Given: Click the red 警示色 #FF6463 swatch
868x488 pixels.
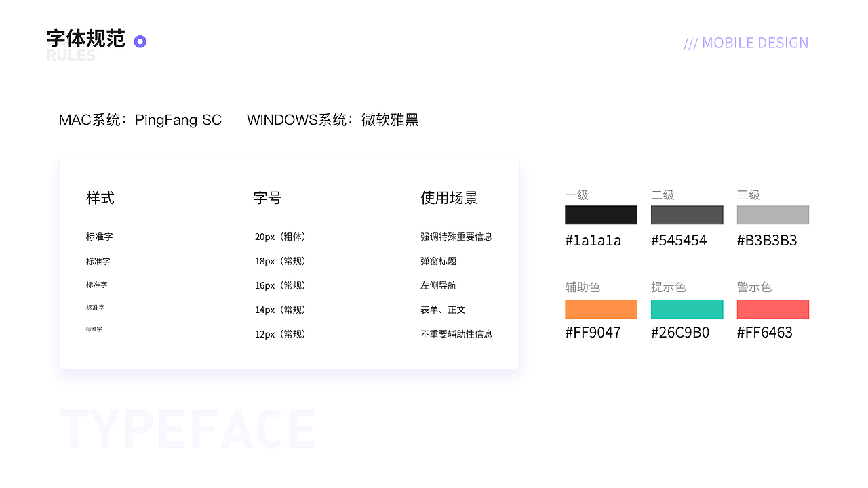Looking at the screenshot, I should click(x=772, y=308).
